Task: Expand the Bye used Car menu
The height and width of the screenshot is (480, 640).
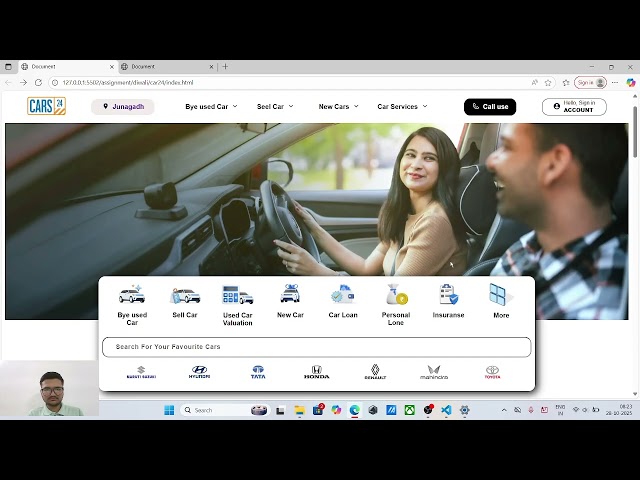Action: 211,107
